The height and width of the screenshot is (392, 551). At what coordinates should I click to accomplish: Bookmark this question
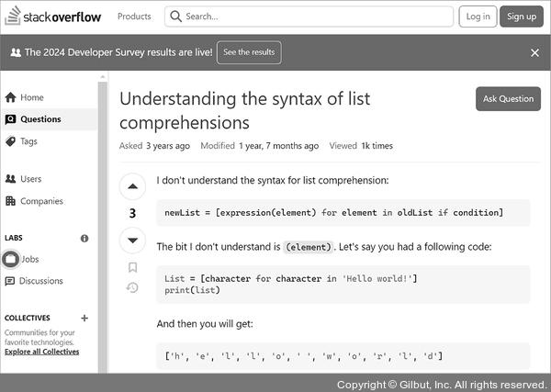point(132,268)
